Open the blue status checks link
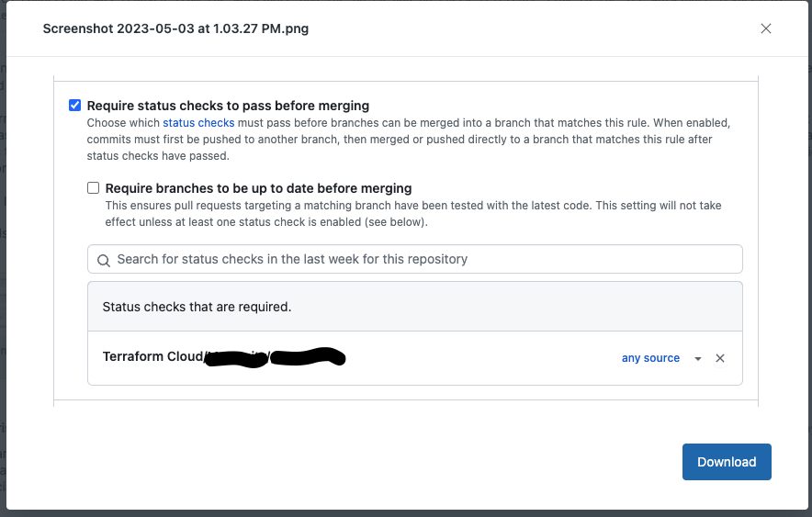812x517 pixels. point(198,122)
